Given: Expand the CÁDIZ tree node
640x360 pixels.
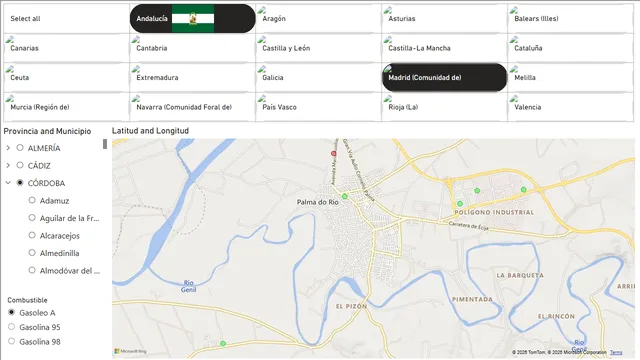Looking at the screenshot, I should 8,165.
